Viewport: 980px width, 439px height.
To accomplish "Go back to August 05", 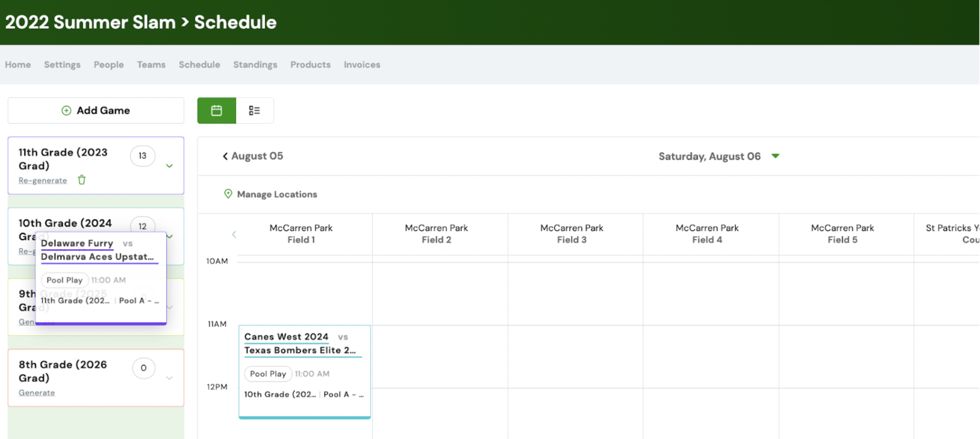I will click(x=253, y=156).
